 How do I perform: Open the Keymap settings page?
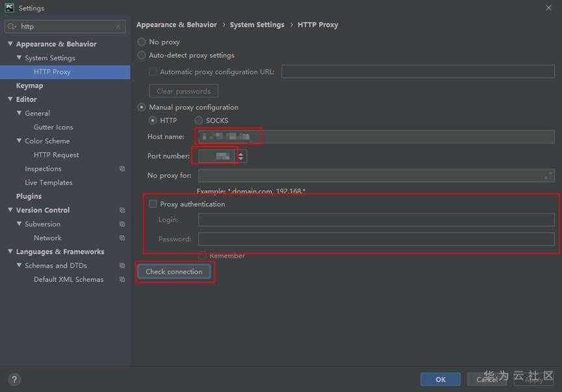[x=29, y=86]
